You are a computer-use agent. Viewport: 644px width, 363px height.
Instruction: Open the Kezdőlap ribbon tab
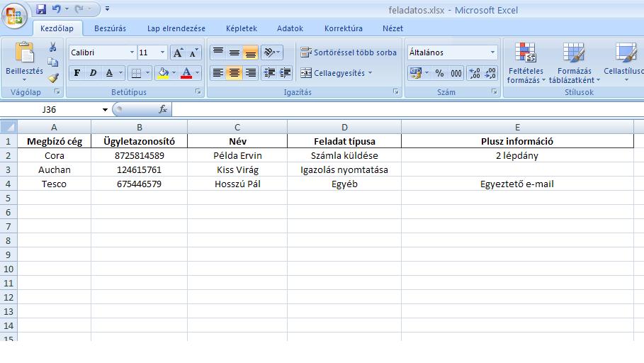click(x=57, y=28)
